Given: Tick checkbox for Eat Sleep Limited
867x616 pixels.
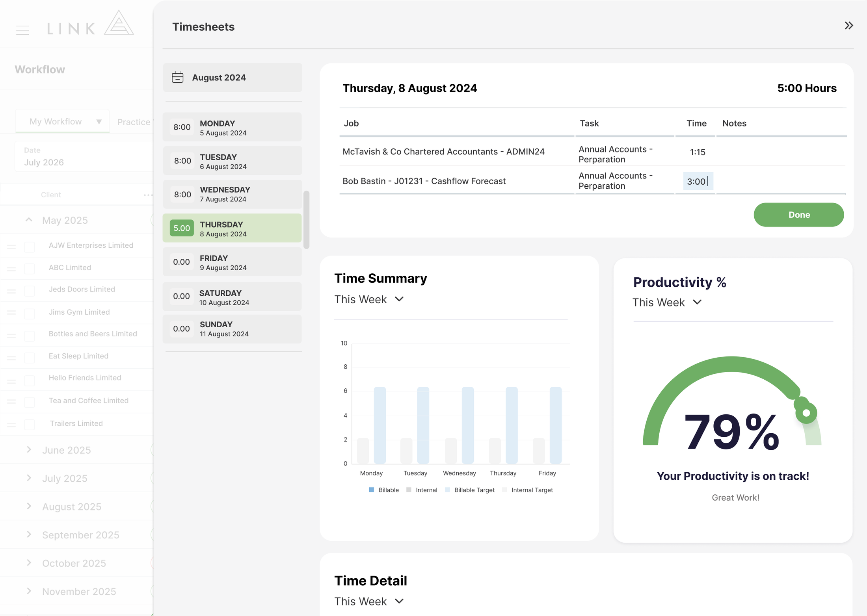Looking at the screenshot, I should coord(30,358).
